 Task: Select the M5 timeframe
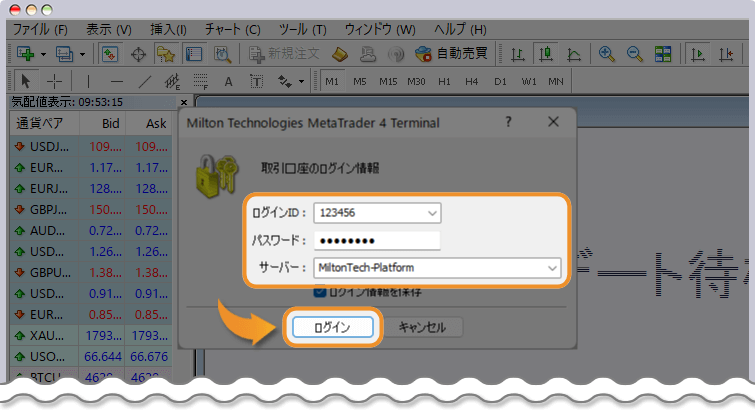360,81
